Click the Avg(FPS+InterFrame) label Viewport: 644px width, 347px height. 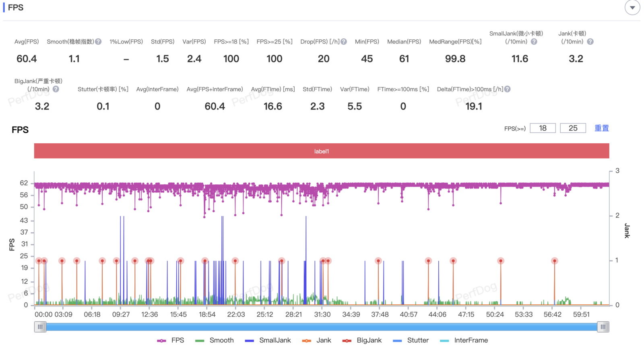[x=215, y=89]
